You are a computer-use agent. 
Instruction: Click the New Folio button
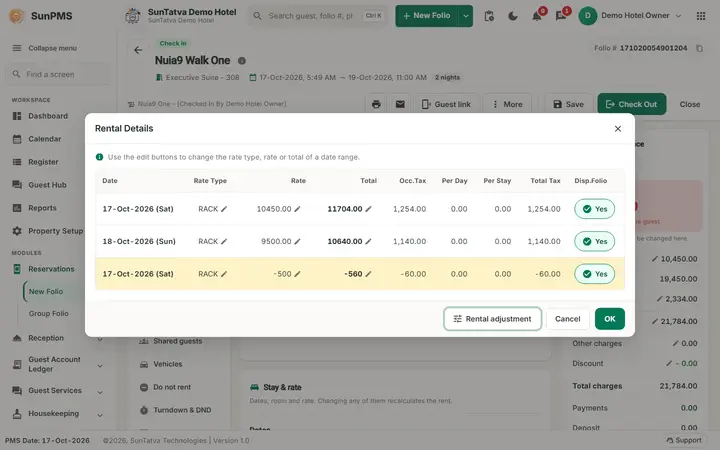[427, 16]
